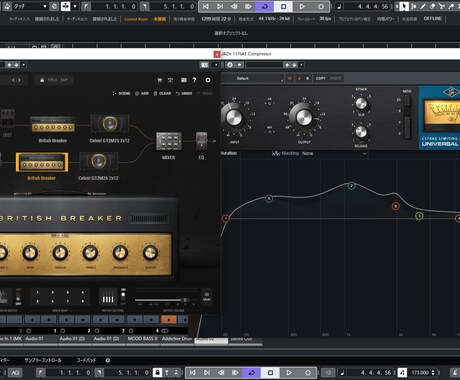Select ratio 4 button on the 1176AE

click(407, 122)
